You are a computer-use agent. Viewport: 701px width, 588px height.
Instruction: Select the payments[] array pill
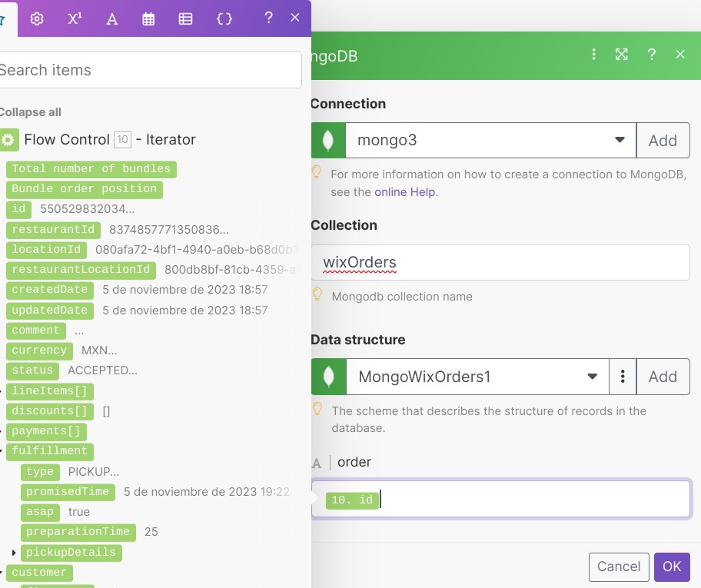46,431
